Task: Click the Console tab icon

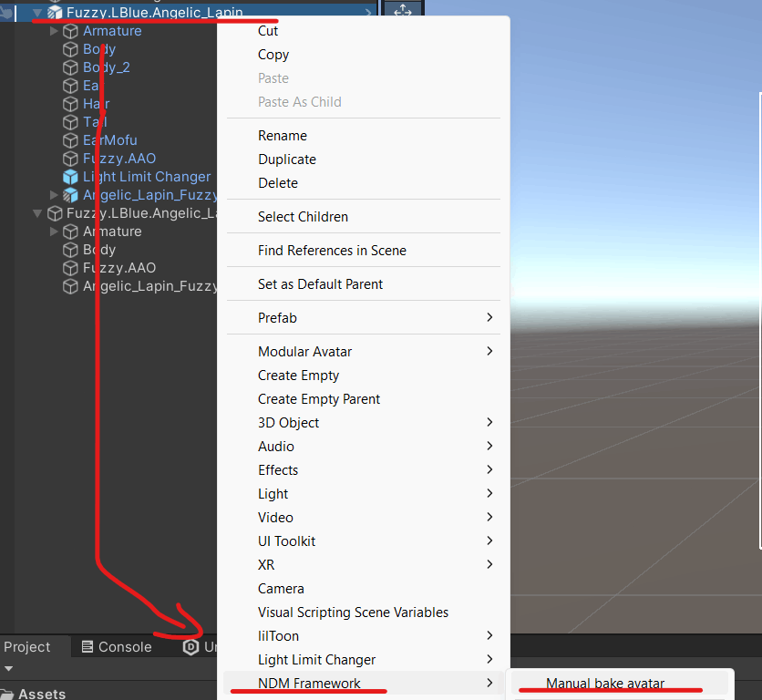Action: (88, 646)
